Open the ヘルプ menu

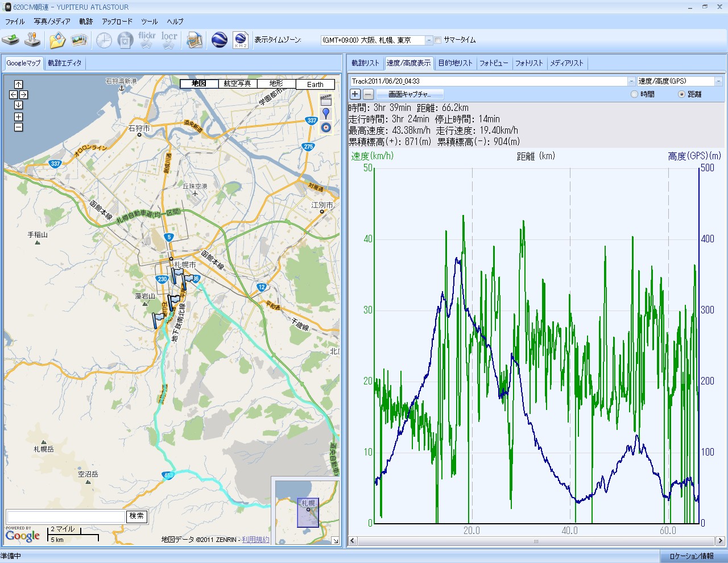coord(175,22)
